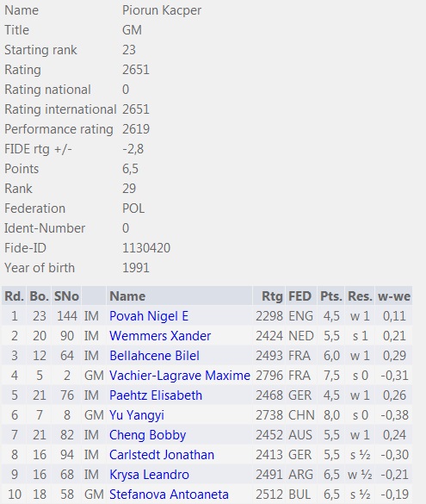This screenshot has height=504, width=426.
Task: Open Povah Nigel E player link
Action: (149, 316)
